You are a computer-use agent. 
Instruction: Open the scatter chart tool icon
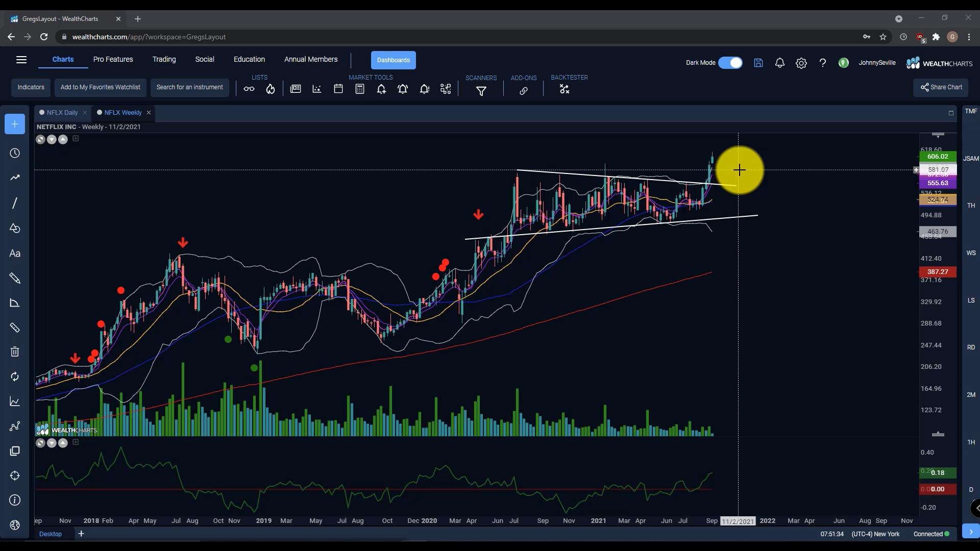point(317,89)
